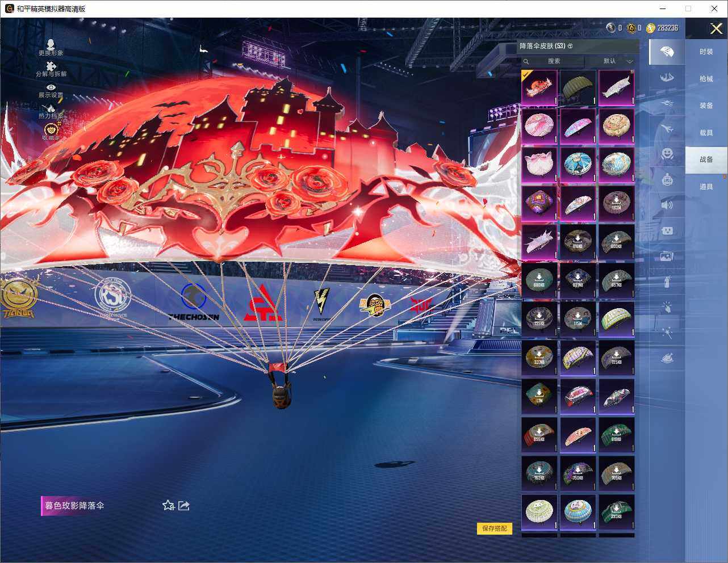
Task: Select the purple diamond-shaped parachute
Action: click(539, 204)
